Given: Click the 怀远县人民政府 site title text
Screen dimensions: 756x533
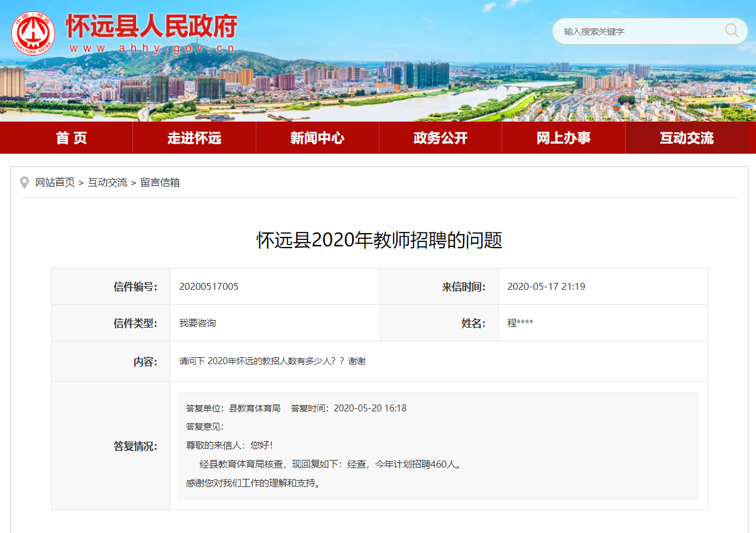Looking at the screenshot, I should [151, 25].
